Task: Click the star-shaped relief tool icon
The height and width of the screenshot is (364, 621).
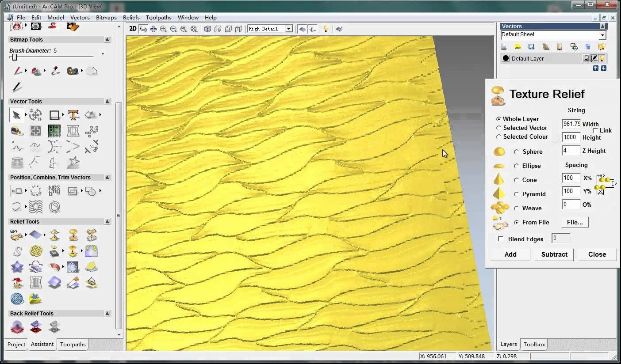Action: tap(17, 267)
